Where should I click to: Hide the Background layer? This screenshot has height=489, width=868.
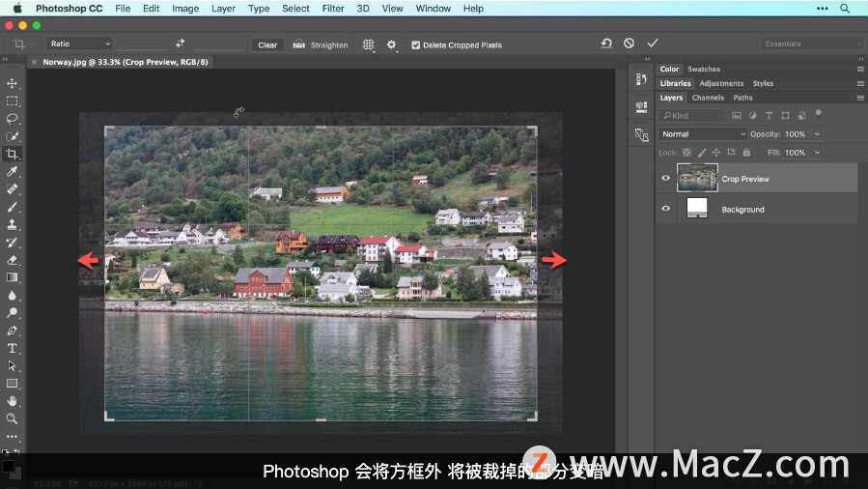[666, 209]
